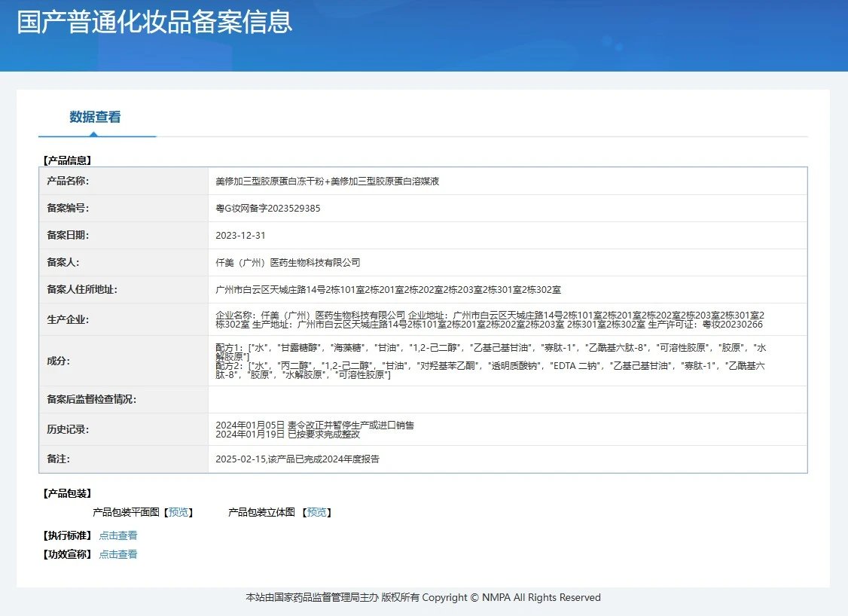Image resolution: width=848 pixels, height=616 pixels.
Task: Click the NMPA copyright footer text
Action: click(x=423, y=598)
